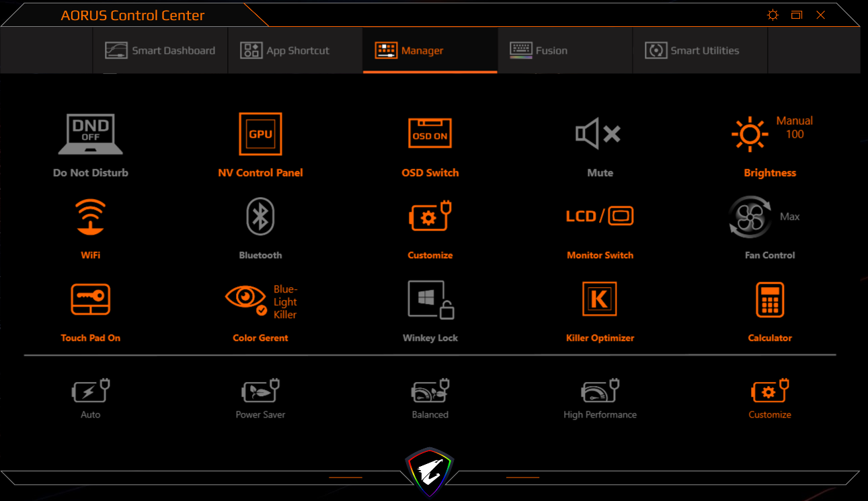868x501 pixels.
Task: Toggle the Bluetooth icon
Action: point(260,217)
